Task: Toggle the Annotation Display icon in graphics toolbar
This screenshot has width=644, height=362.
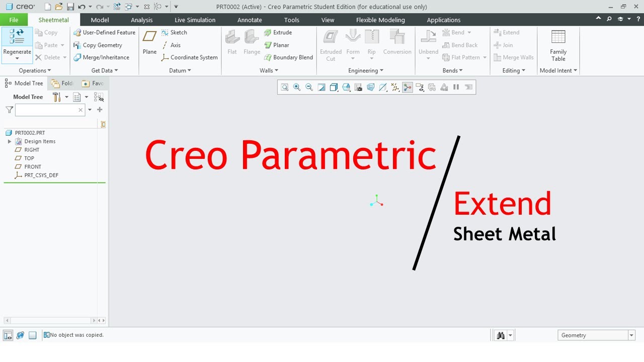Action: (420, 87)
